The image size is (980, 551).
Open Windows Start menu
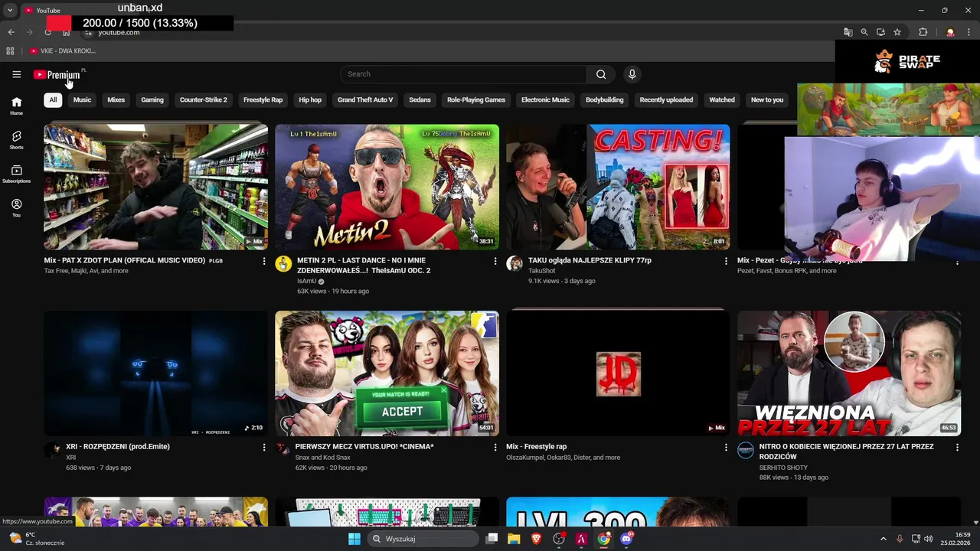(x=354, y=539)
